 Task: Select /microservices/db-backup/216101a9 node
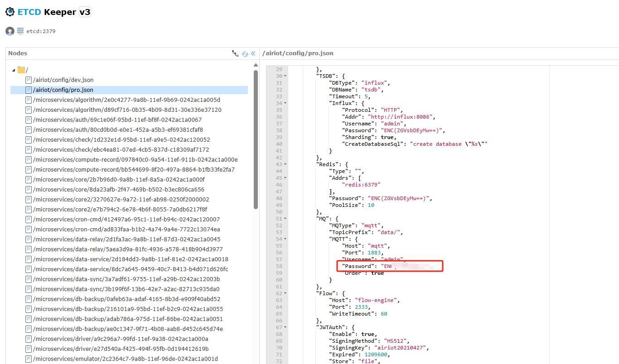point(128,309)
